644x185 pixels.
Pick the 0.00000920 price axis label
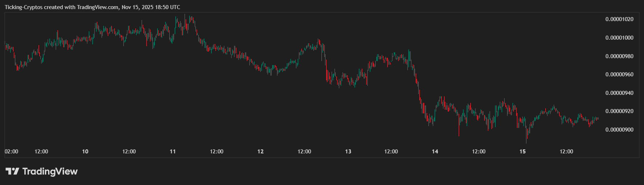[x=619, y=111]
